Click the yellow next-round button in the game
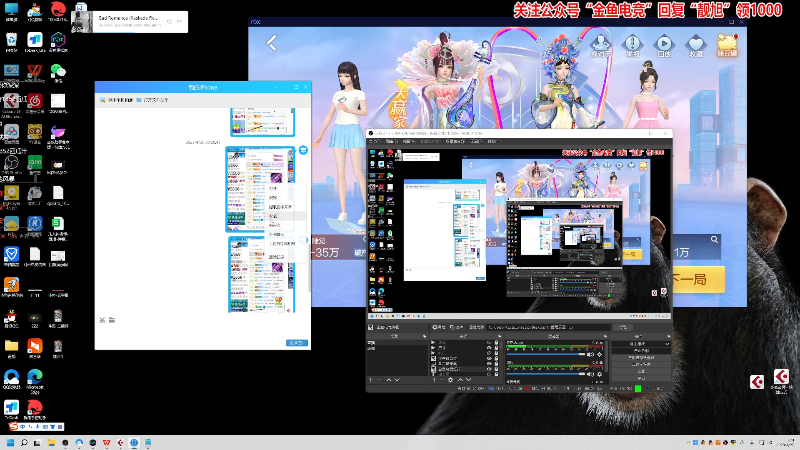Image resolution: width=800 pixels, height=450 pixels. (x=697, y=280)
